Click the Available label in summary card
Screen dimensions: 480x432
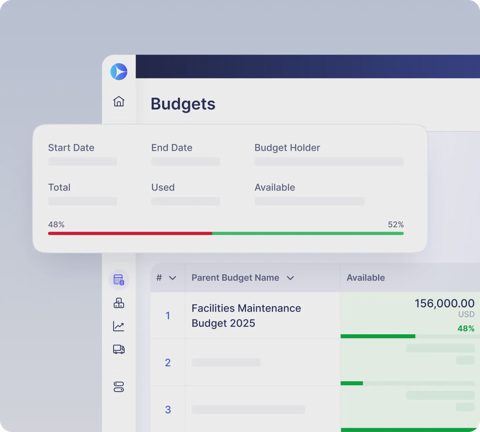coord(275,187)
